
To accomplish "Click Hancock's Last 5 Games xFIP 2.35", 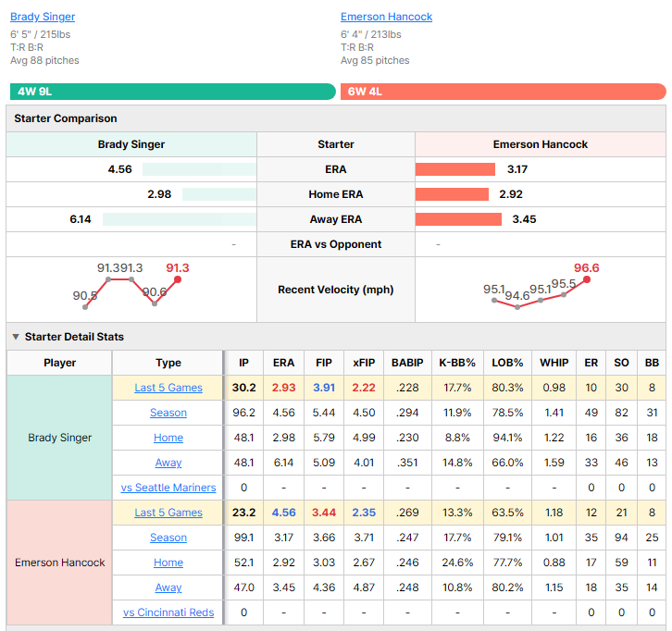I will pyautogui.click(x=364, y=513).
